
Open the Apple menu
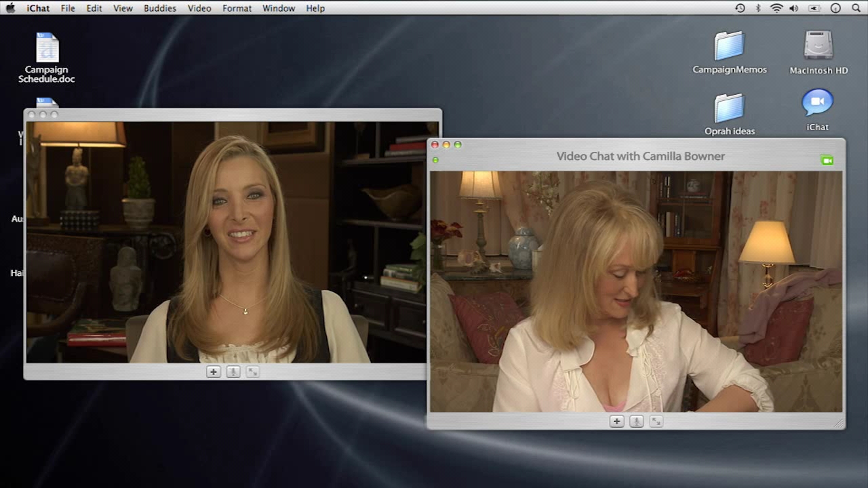[10, 8]
